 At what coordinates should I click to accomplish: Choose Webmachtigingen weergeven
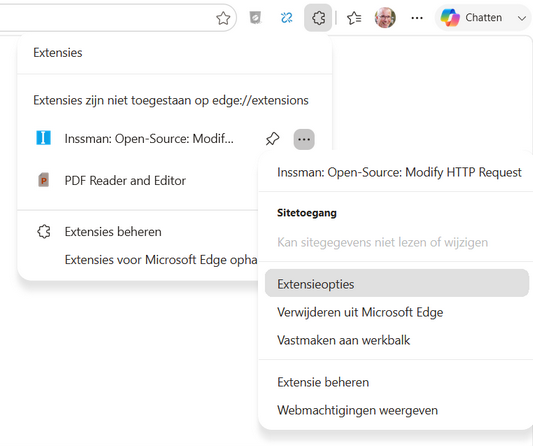(x=357, y=410)
